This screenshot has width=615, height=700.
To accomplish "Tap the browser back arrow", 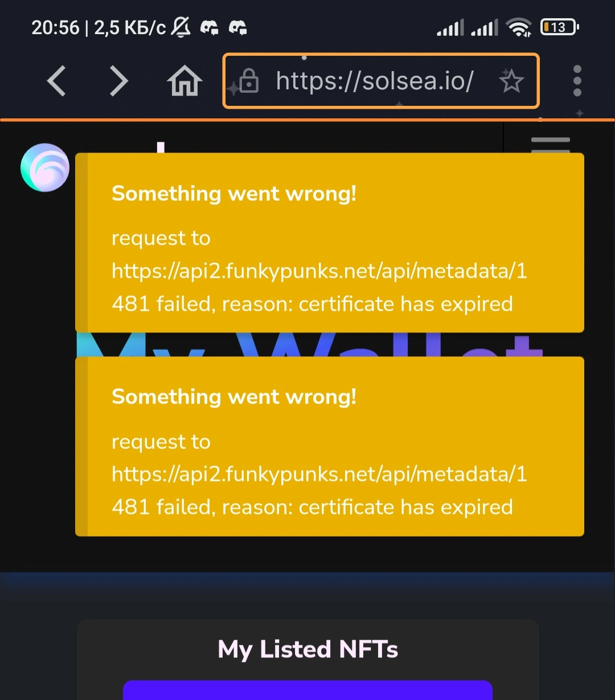I will [x=56, y=81].
